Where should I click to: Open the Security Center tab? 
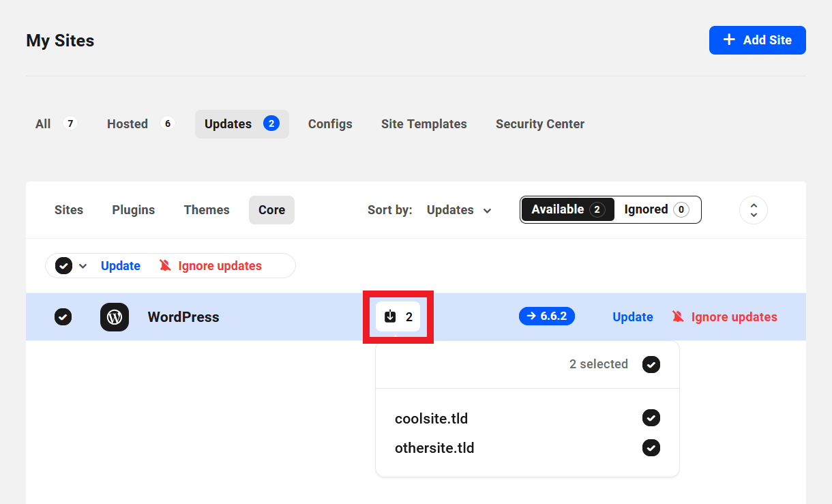(x=539, y=124)
